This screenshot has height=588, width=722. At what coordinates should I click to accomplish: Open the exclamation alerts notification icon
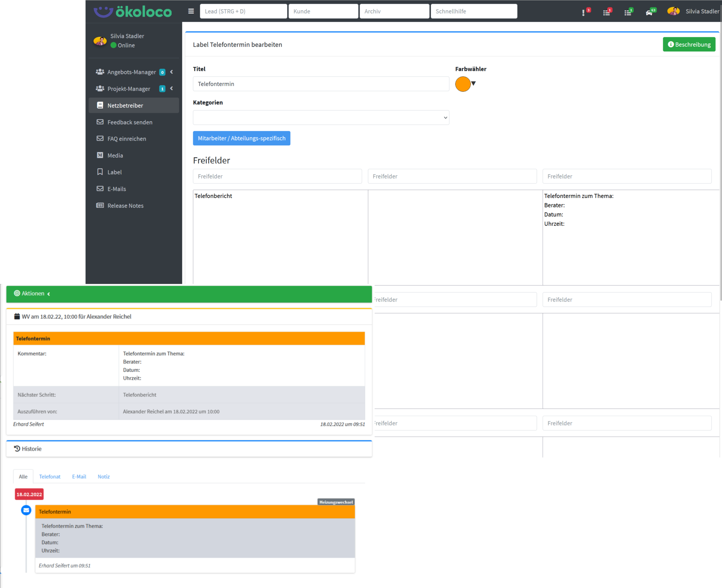[x=583, y=13]
